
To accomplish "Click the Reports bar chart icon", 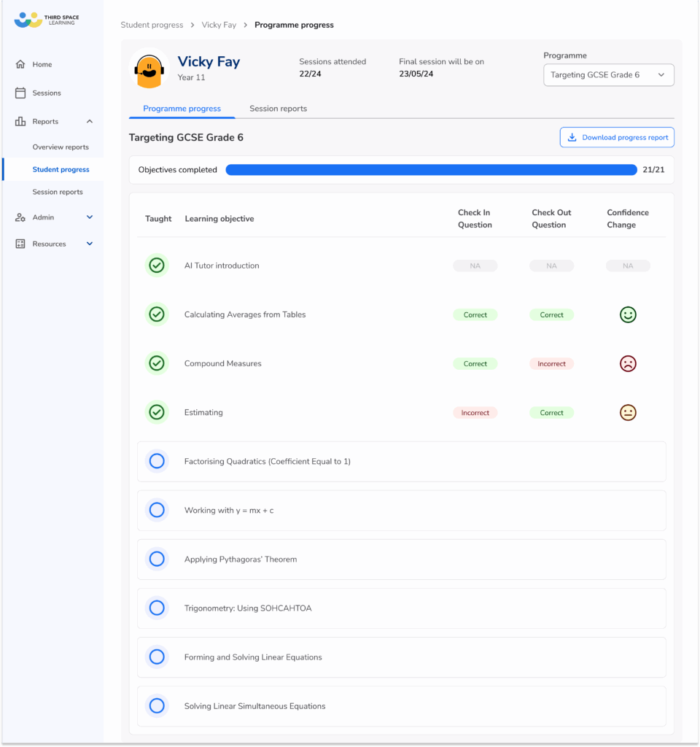I will coord(20,121).
